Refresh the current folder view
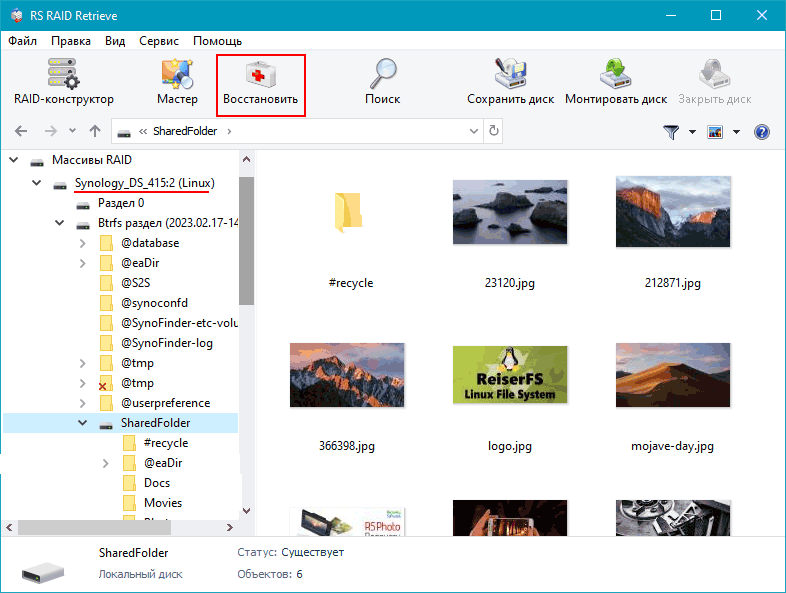This screenshot has width=786, height=593. [494, 131]
